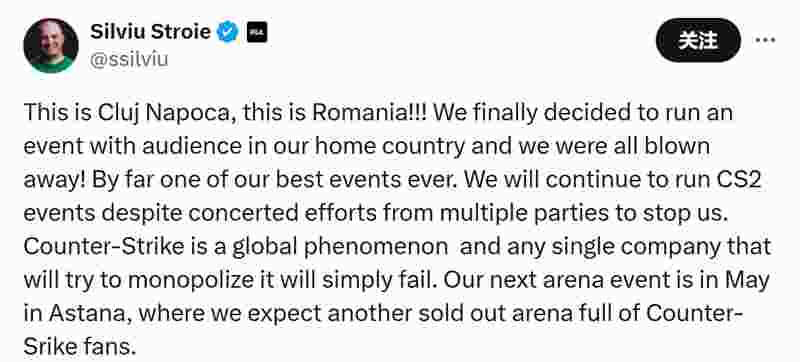This screenshot has width=800, height=362.
Task: Click the line beginning "away! By far"
Action: [x=392, y=180]
